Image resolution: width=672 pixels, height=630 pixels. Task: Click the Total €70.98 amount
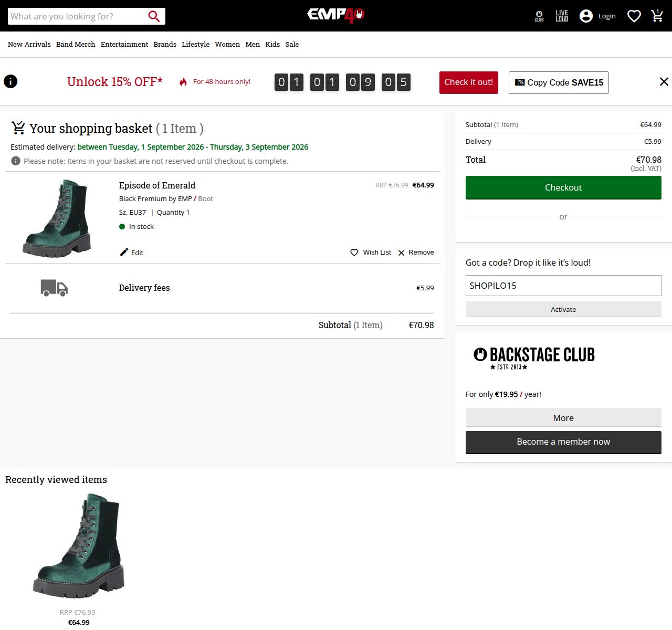coord(649,160)
